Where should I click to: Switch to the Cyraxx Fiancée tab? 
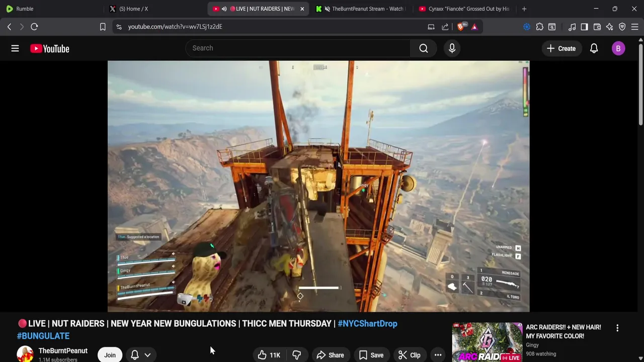coord(464,9)
